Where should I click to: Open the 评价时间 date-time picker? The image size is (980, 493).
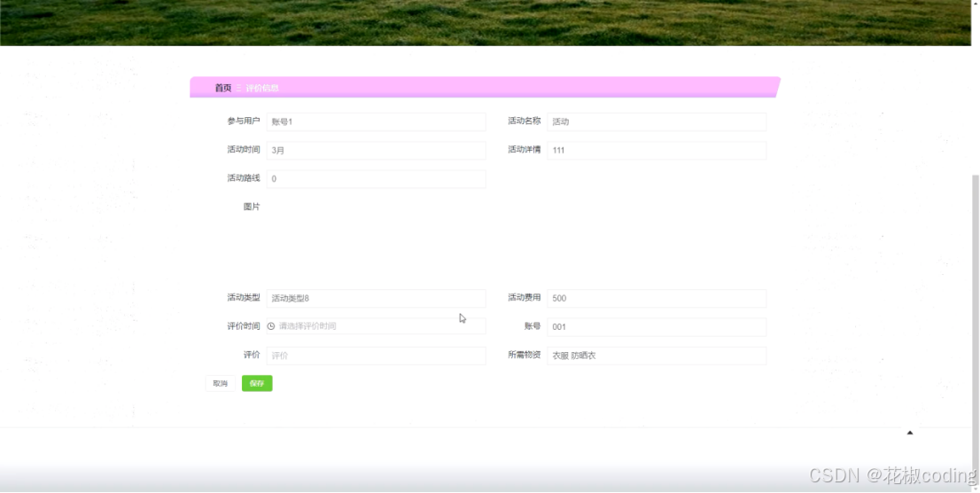click(377, 326)
